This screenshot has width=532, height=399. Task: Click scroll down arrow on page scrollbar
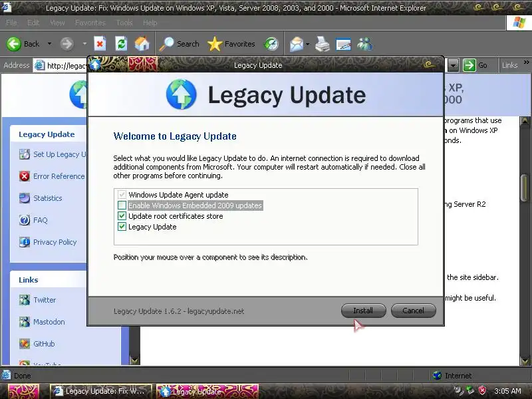(525, 360)
